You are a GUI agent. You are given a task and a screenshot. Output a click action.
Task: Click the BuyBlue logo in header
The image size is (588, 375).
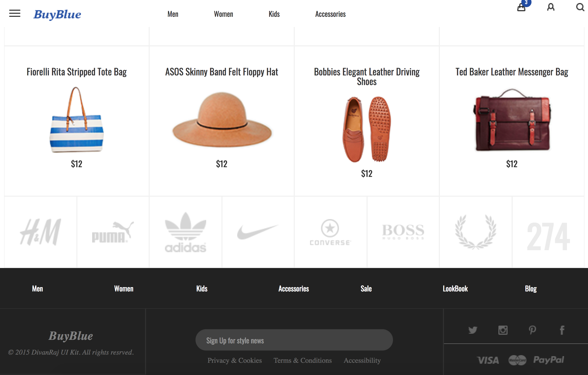tap(57, 14)
